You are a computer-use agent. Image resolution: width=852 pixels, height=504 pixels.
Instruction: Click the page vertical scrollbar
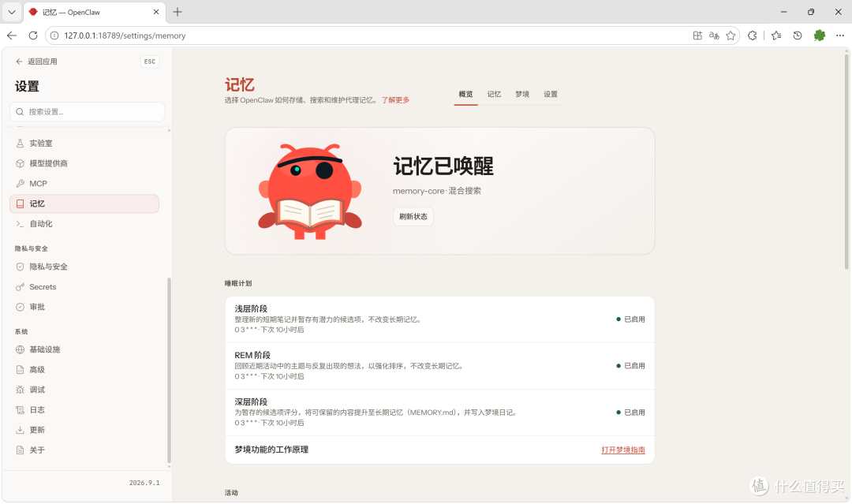(x=846, y=160)
